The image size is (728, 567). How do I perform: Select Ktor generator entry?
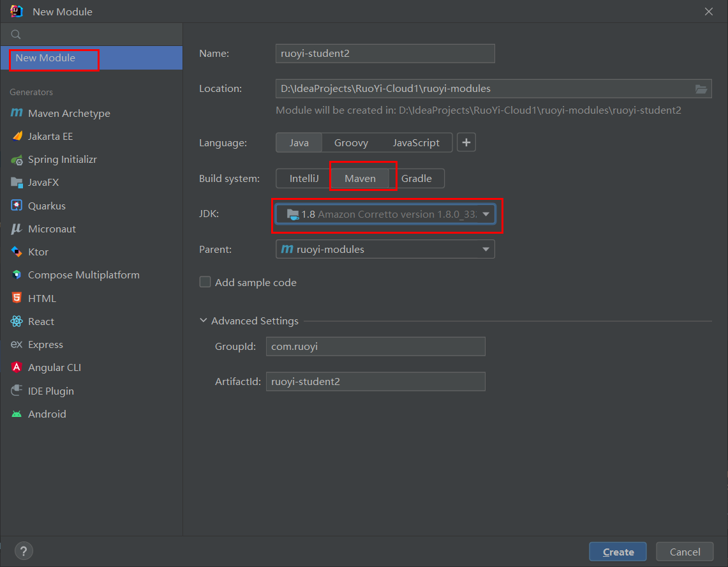pyautogui.click(x=91, y=252)
